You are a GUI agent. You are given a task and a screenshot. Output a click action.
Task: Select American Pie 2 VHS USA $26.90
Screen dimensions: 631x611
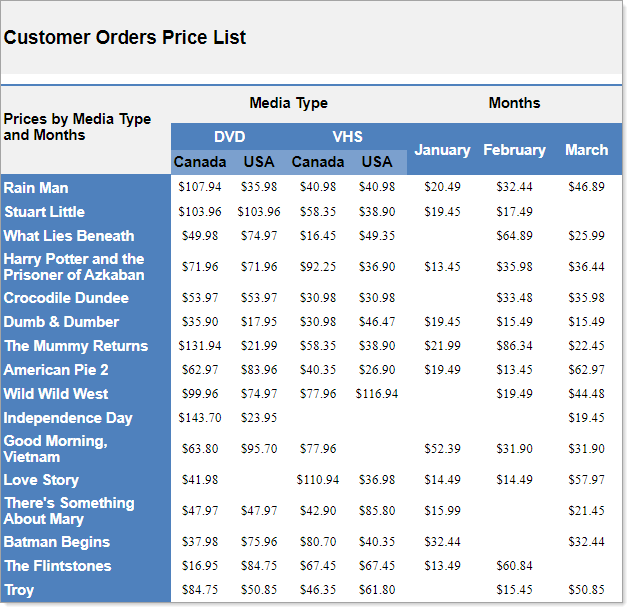(x=377, y=370)
